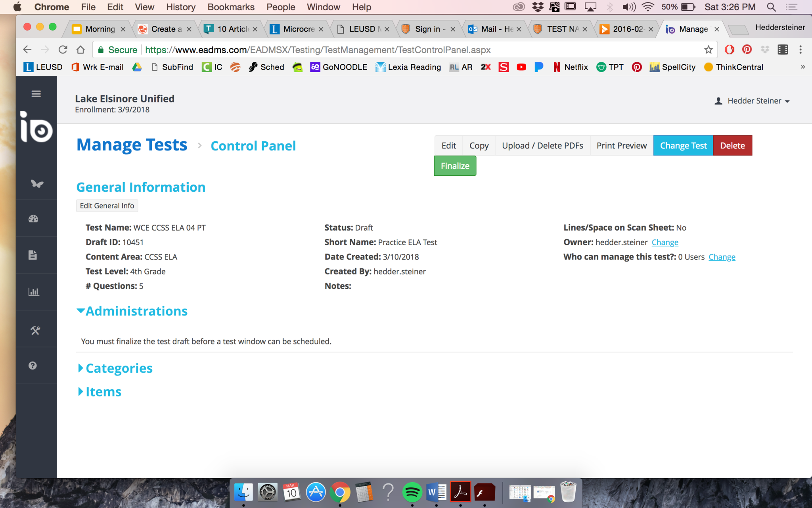Click the document icon in sidebar
The image size is (812, 508).
pyautogui.click(x=33, y=255)
